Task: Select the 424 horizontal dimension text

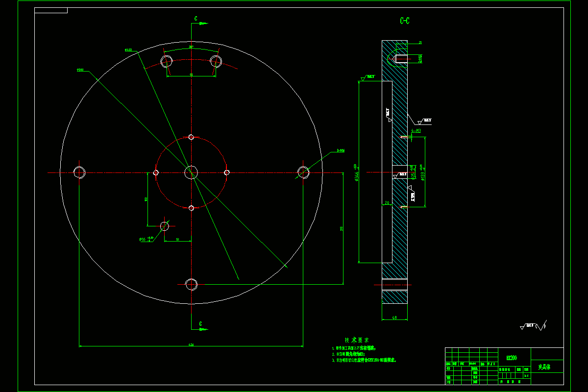Action: [191, 345]
